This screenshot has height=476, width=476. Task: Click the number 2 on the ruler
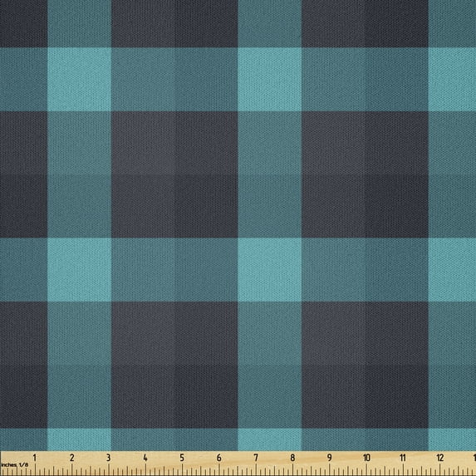tap(71, 458)
